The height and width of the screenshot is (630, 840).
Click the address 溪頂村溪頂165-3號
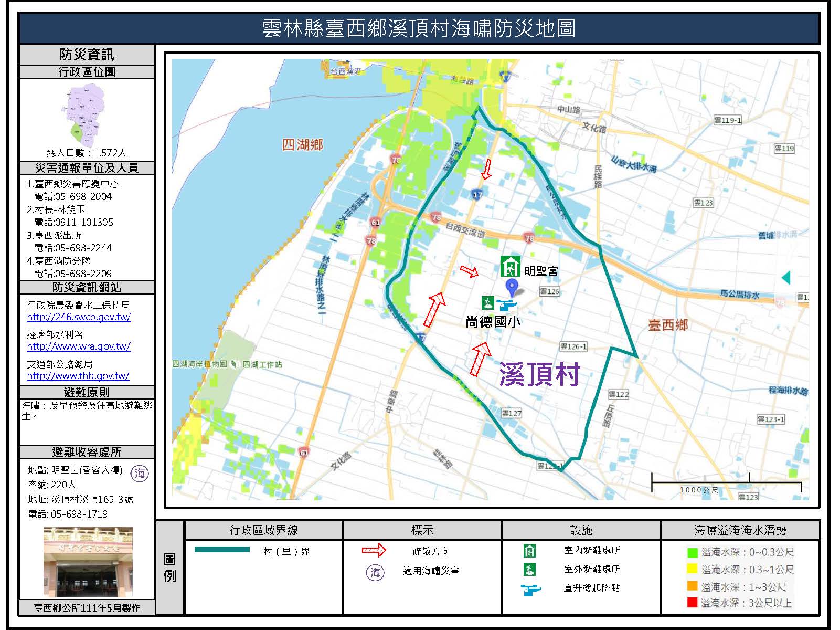(92, 499)
